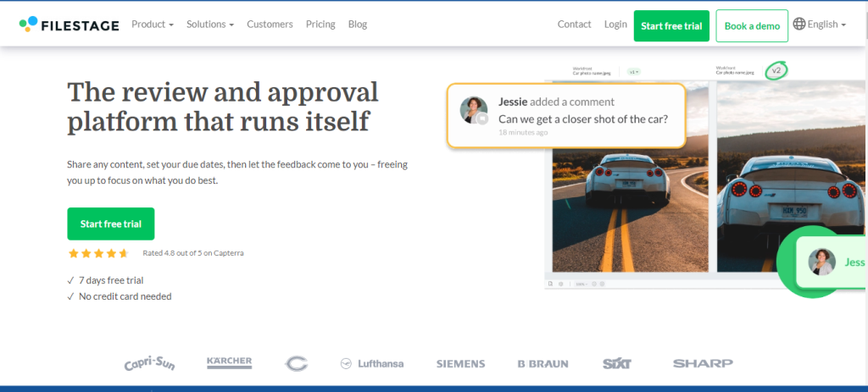The height and width of the screenshot is (392, 868).
Task: Click the 'Can we get a closer shot' comment
Action: point(583,119)
